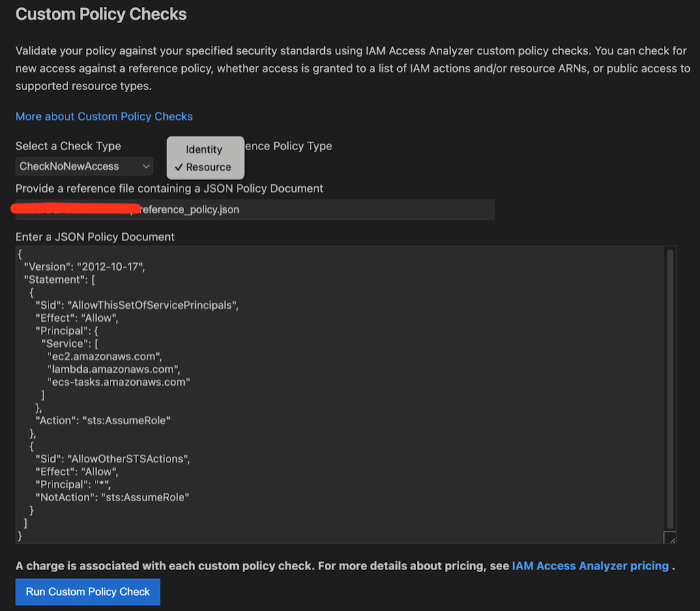Place cursor on the Version line

point(82,266)
